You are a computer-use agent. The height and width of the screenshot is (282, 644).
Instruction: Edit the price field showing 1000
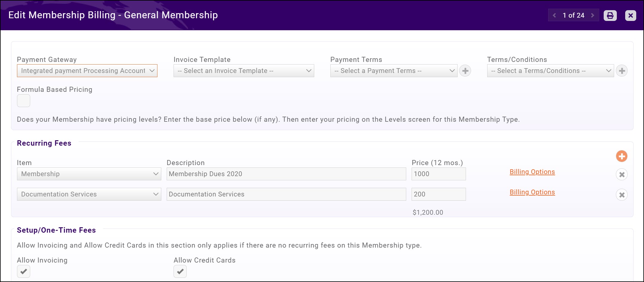coord(438,174)
